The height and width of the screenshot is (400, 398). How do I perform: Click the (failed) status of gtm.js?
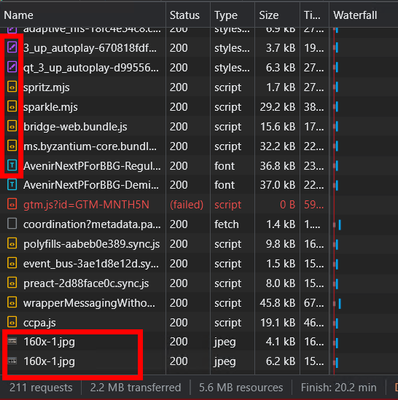coord(187,204)
